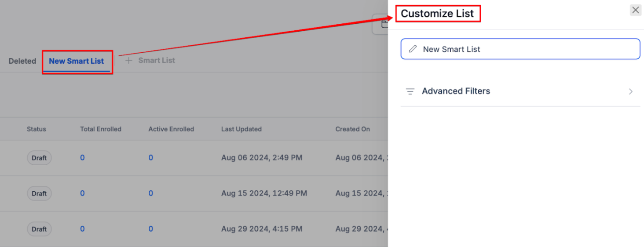Image resolution: width=644 pixels, height=247 pixels.
Task: Select the New Smart List tab
Action: click(x=77, y=61)
